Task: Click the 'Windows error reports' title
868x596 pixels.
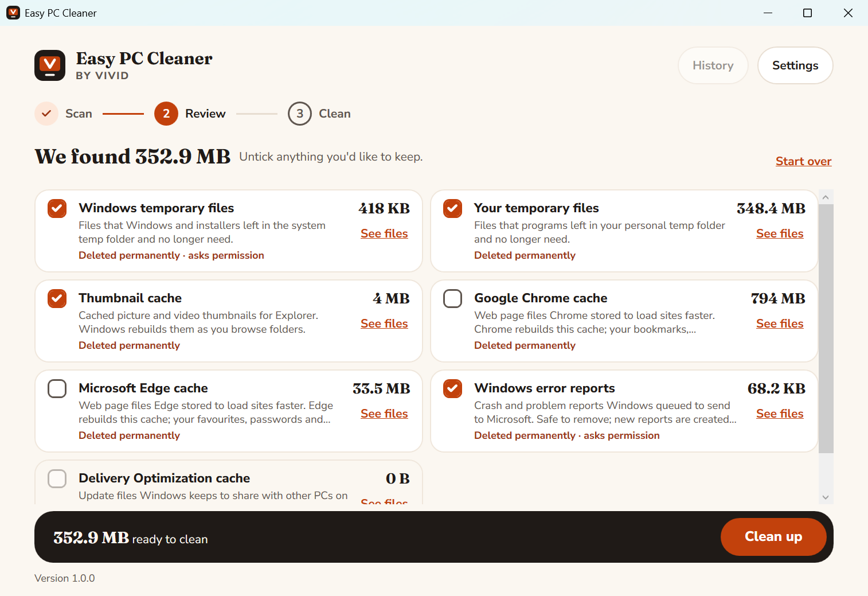Action: click(x=545, y=388)
